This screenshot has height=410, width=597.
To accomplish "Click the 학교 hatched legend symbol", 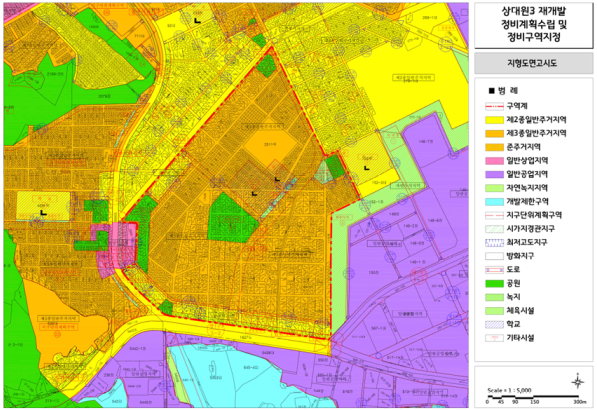I will (494, 325).
